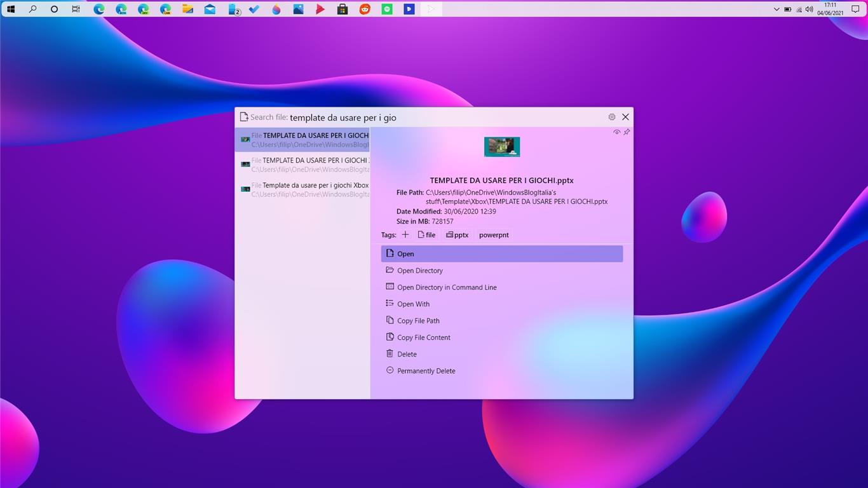Click Copy File Content action
The height and width of the screenshot is (488, 868).
click(x=423, y=337)
